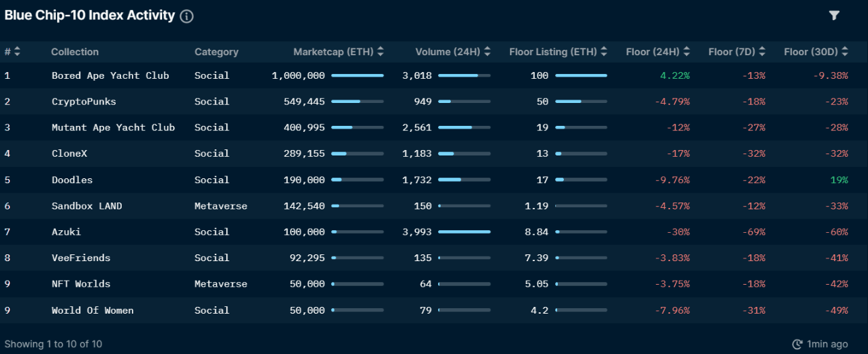The width and height of the screenshot is (868, 354).
Task: Click the -9.38% 30D floor value
Action: [x=830, y=75]
